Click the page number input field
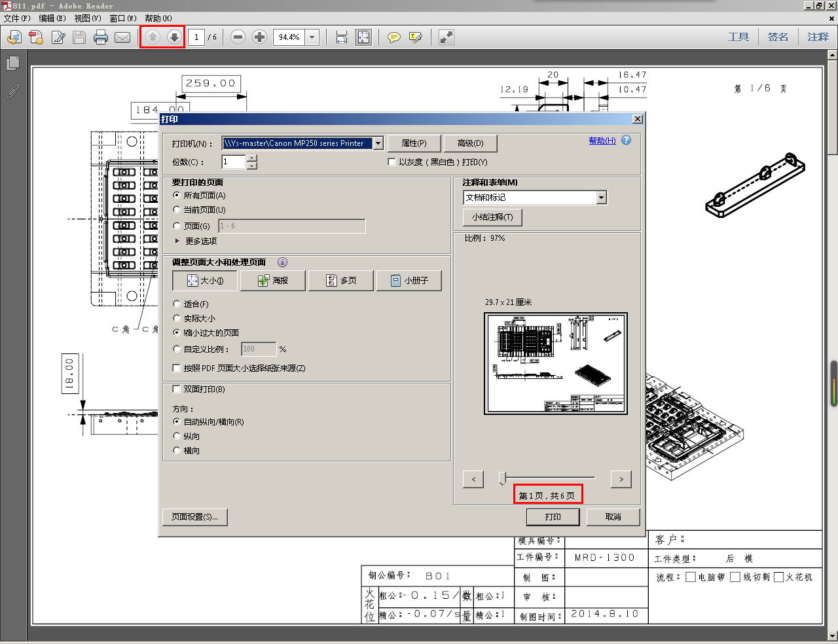This screenshot has width=838, height=644. (x=197, y=37)
